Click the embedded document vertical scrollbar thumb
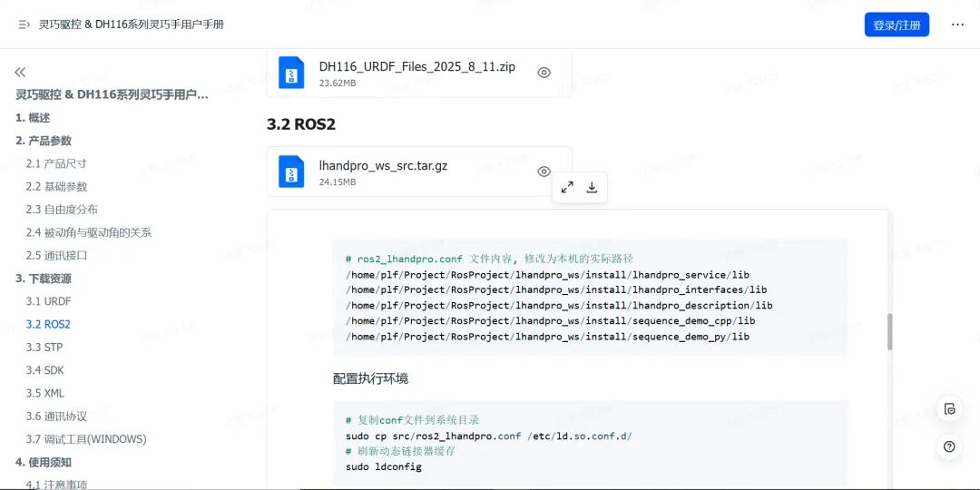 889,332
